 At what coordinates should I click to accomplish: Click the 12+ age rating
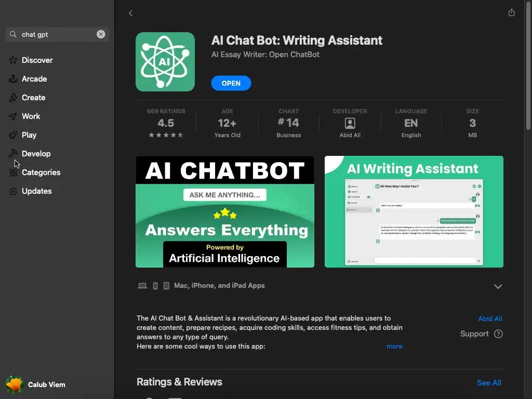pyautogui.click(x=228, y=123)
